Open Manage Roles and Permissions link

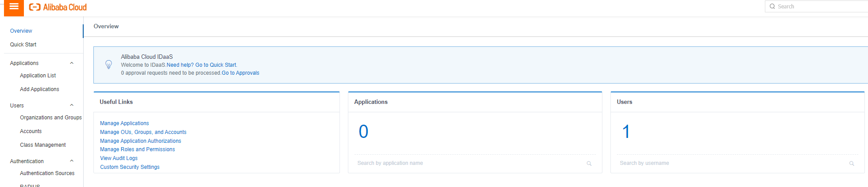[138, 149]
